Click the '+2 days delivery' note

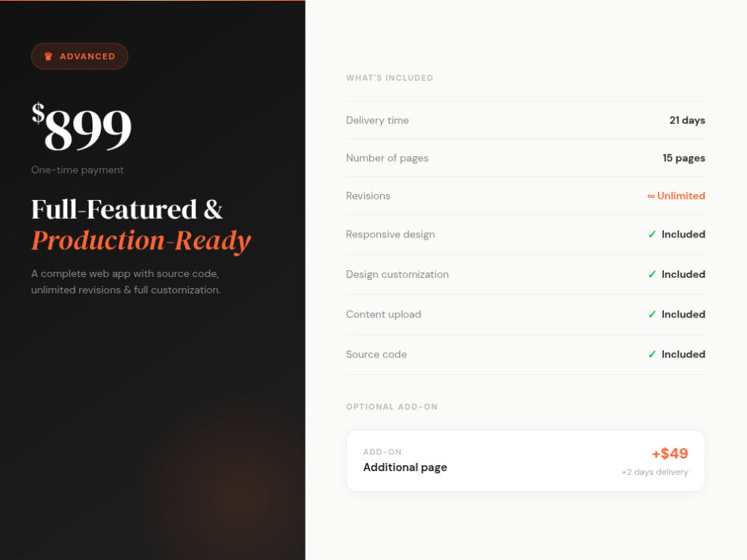[654, 472]
